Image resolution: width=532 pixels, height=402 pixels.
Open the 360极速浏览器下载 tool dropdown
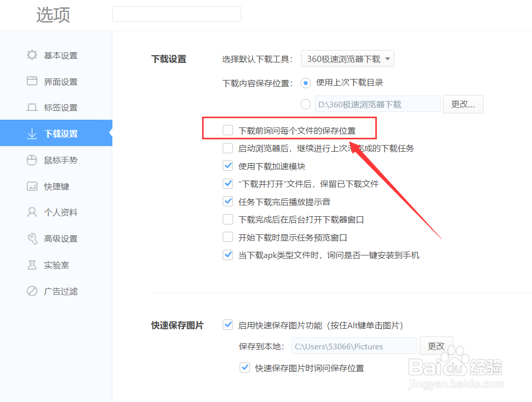click(347, 59)
